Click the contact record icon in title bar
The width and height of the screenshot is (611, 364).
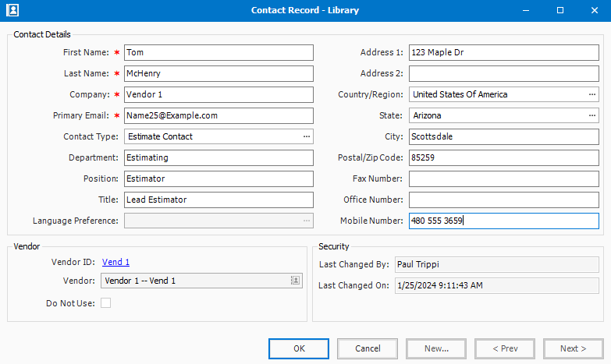(x=12, y=11)
